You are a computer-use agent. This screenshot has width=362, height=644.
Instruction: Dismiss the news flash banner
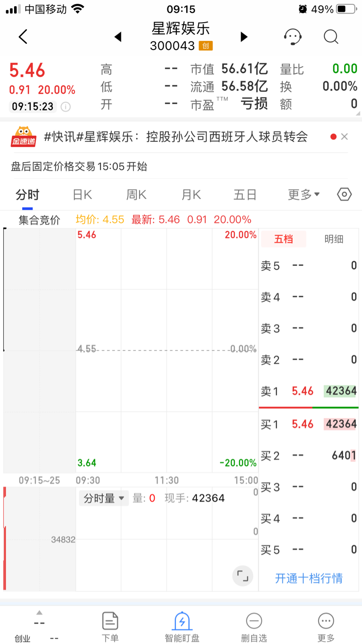coord(345,137)
